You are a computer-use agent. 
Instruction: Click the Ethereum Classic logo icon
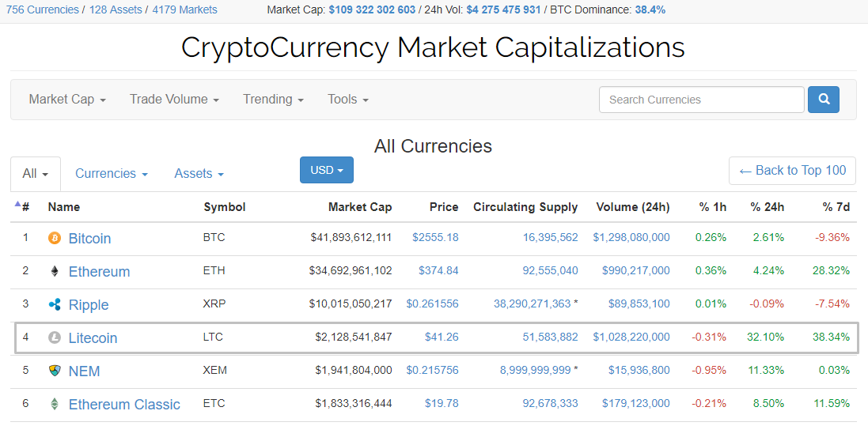point(55,404)
